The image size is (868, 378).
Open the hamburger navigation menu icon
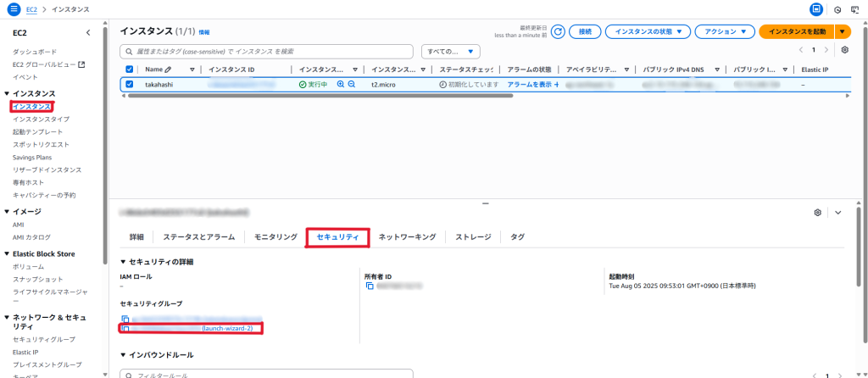(x=14, y=9)
